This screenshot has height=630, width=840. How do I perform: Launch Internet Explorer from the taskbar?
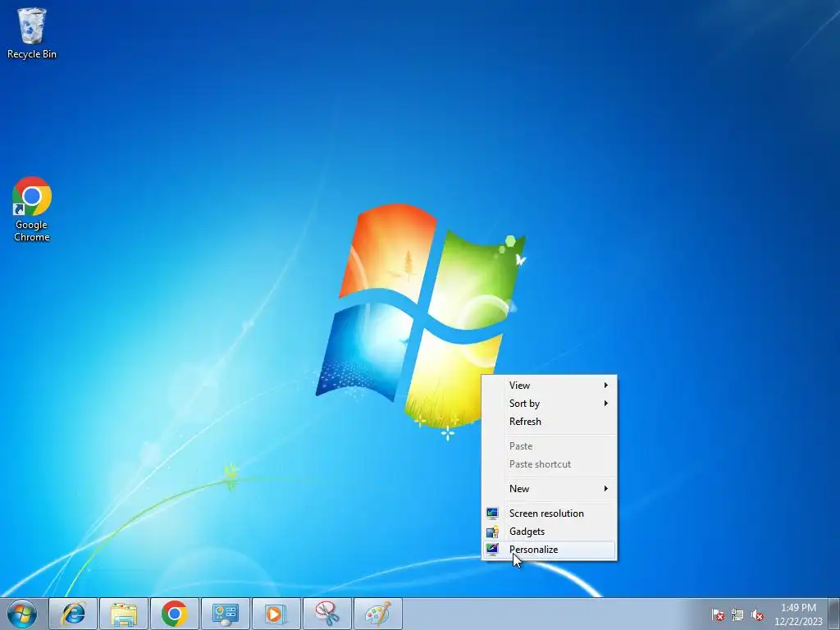coord(73,614)
